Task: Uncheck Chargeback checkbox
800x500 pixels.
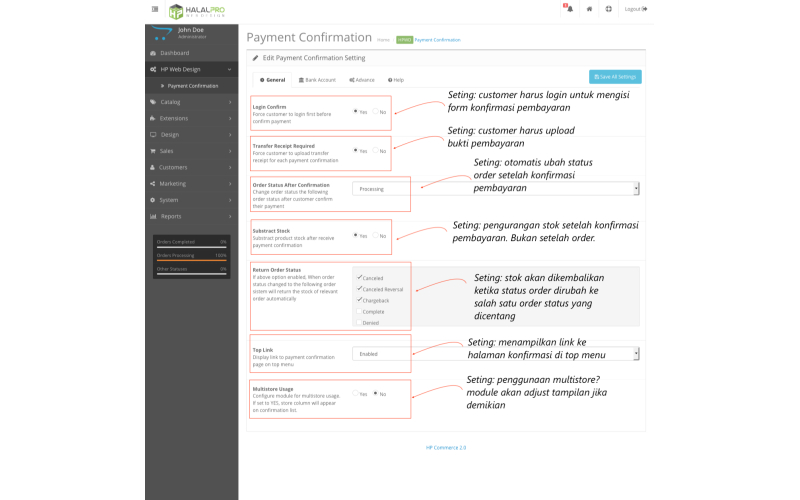Action: (359, 300)
